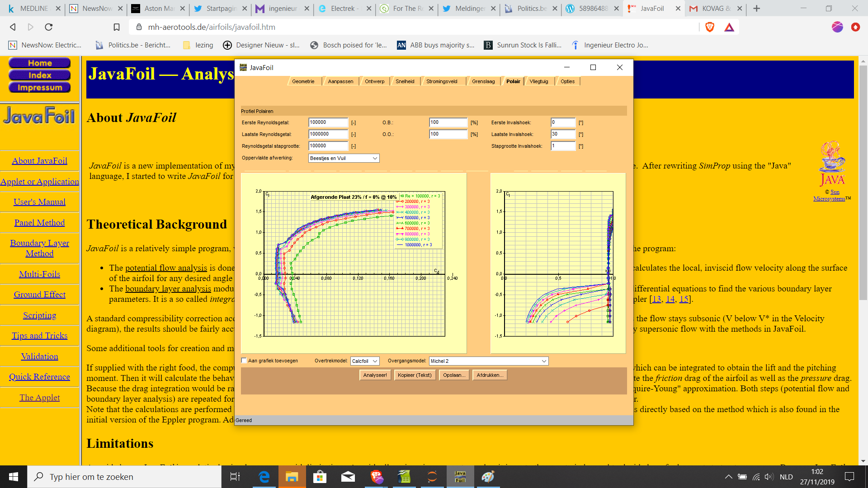Viewport: 868px width, 488px height.
Task: Switch to the Geometrie tab
Action: pos(303,81)
